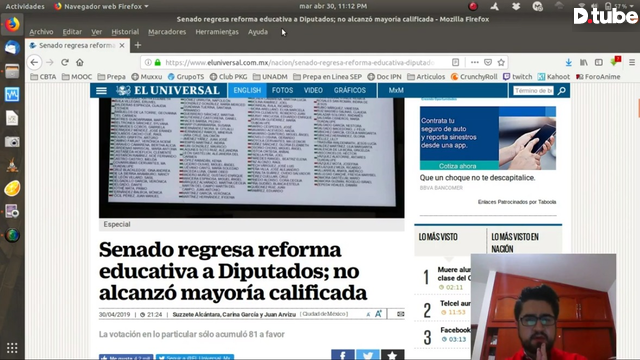Open Actividades overview
This screenshot has height=360, width=640.
pyautogui.click(x=25, y=6)
